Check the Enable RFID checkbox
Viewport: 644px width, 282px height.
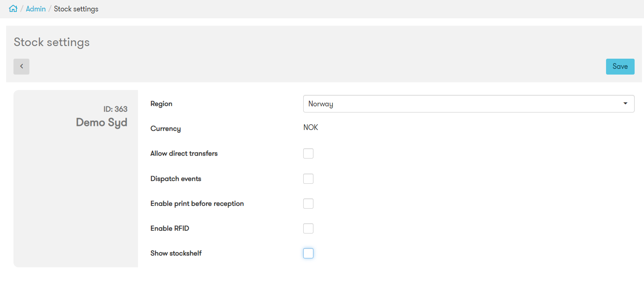(x=308, y=229)
